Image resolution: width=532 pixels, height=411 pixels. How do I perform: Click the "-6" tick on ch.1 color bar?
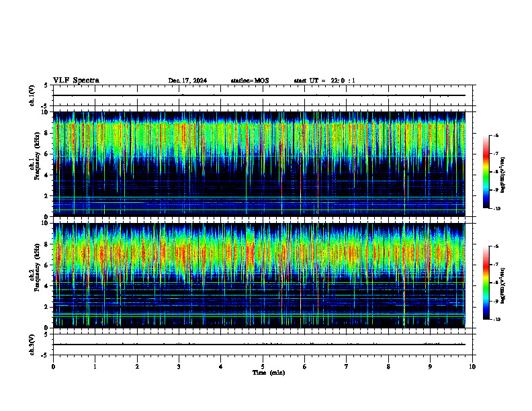[496, 136]
